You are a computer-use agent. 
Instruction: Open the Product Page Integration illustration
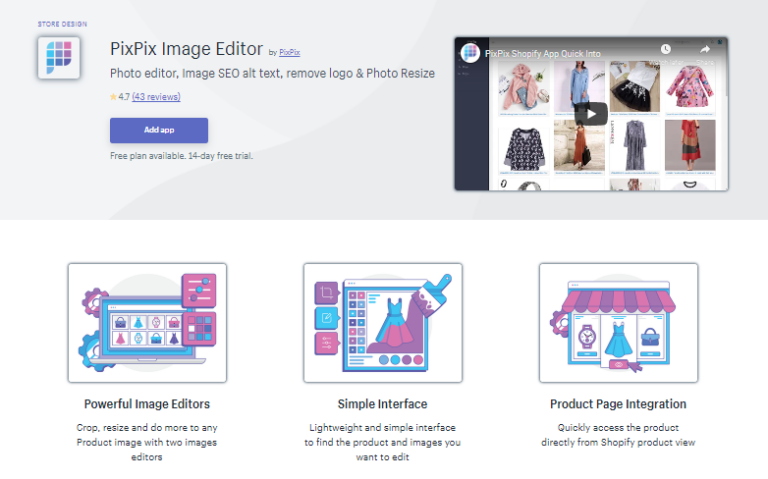click(618, 323)
